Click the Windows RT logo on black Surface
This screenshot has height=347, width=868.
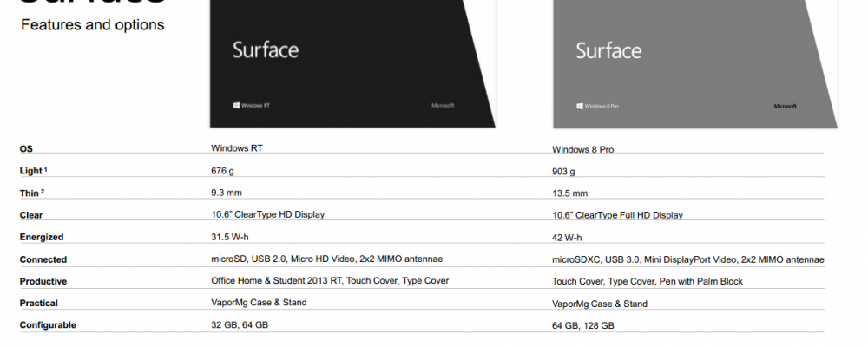(252, 105)
